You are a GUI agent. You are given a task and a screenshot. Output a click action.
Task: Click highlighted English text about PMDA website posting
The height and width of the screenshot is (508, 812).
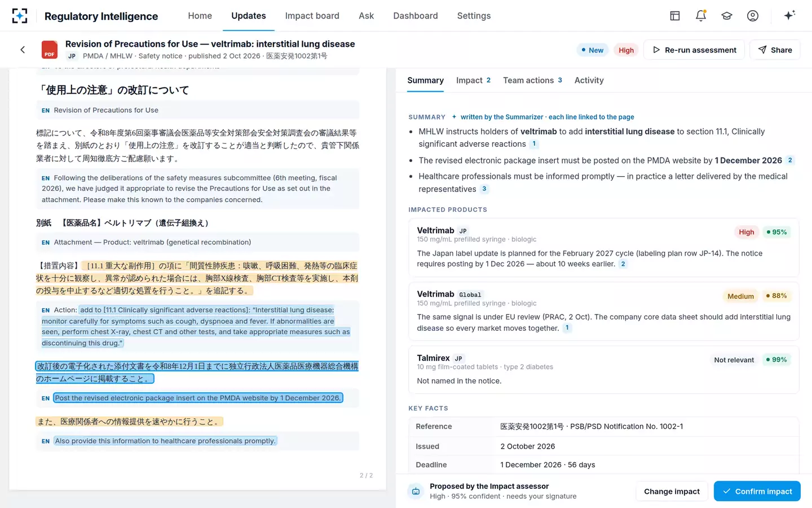point(198,398)
